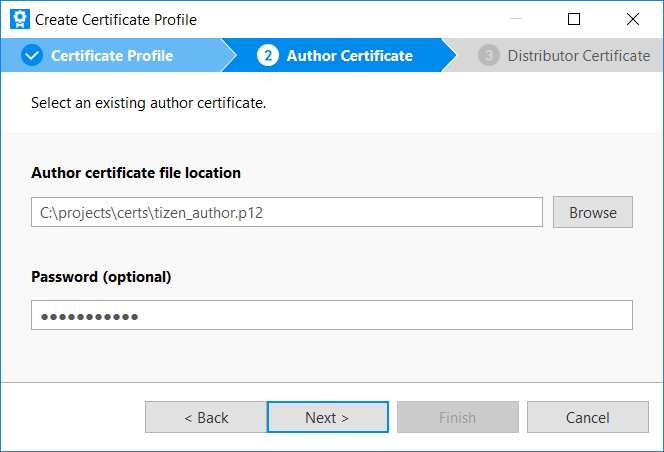664x452 pixels.
Task: Click the step 3 number circle icon
Action: 488,56
